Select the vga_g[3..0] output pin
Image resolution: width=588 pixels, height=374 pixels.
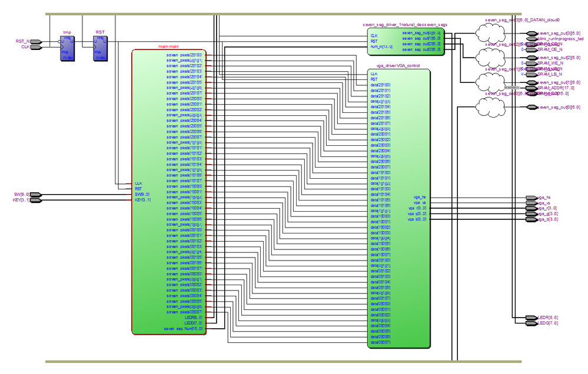tap(531, 215)
